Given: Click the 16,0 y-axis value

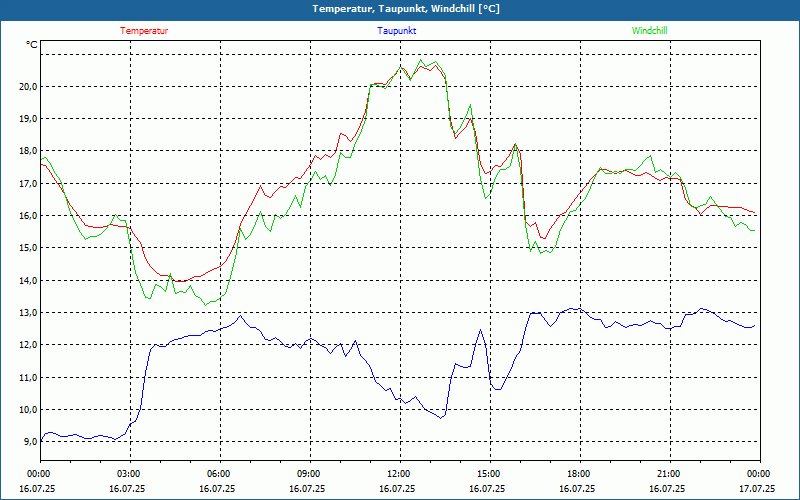Looking at the screenshot, I should pyautogui.click(x=29, y=215).
